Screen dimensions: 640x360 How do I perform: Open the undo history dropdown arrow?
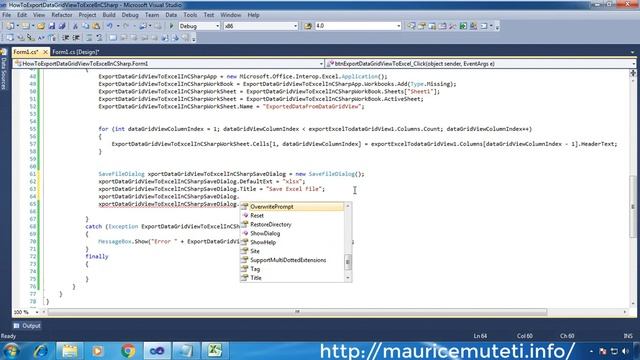point(118,26)
